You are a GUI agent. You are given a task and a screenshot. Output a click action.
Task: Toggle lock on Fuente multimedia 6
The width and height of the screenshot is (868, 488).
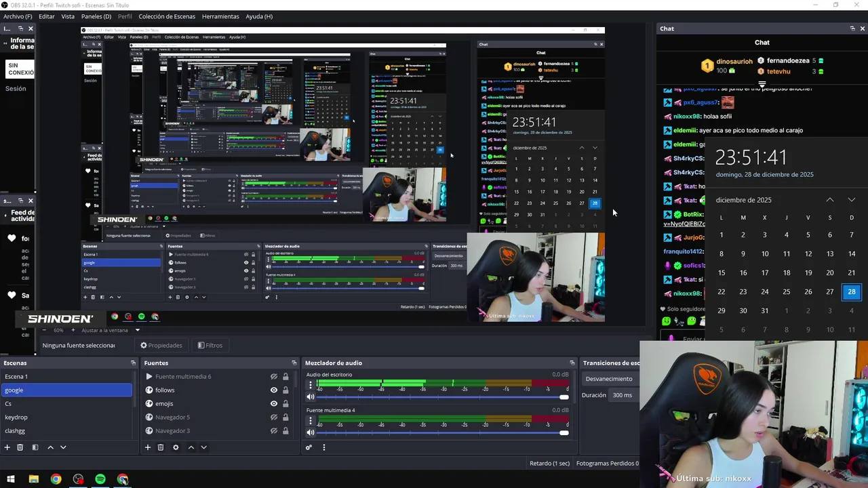tap(285, 377)
